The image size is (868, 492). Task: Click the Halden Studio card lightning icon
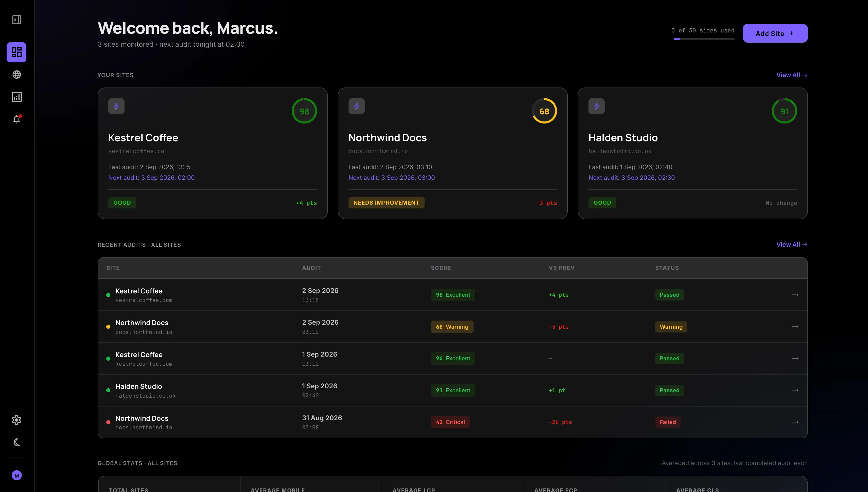tap(596, 106)
